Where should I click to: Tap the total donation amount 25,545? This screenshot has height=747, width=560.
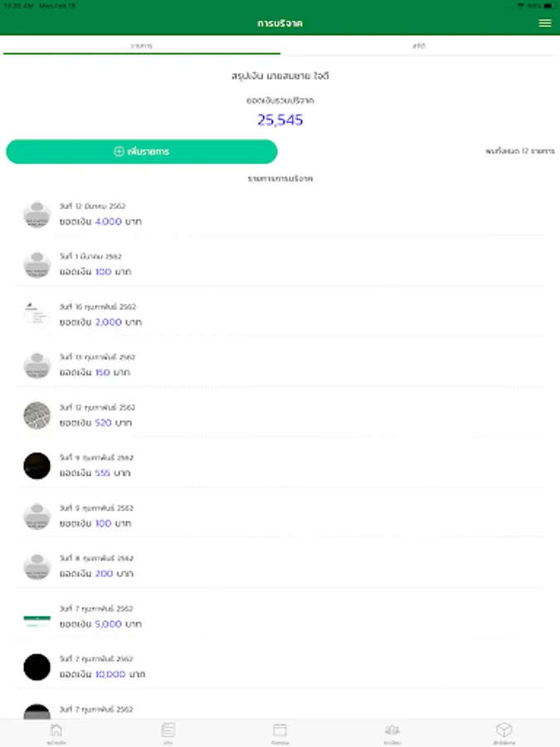[x=280, y=120]
